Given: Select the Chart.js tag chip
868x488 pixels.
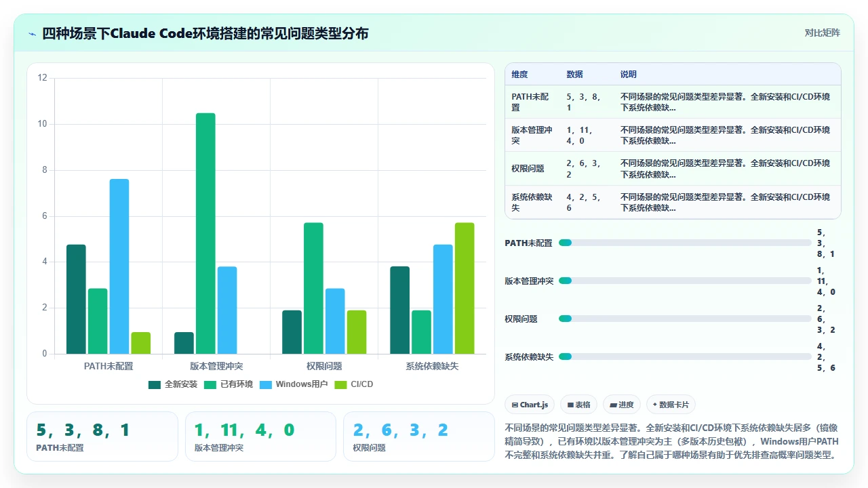Looking at the screenshot, I should point(530,405).
